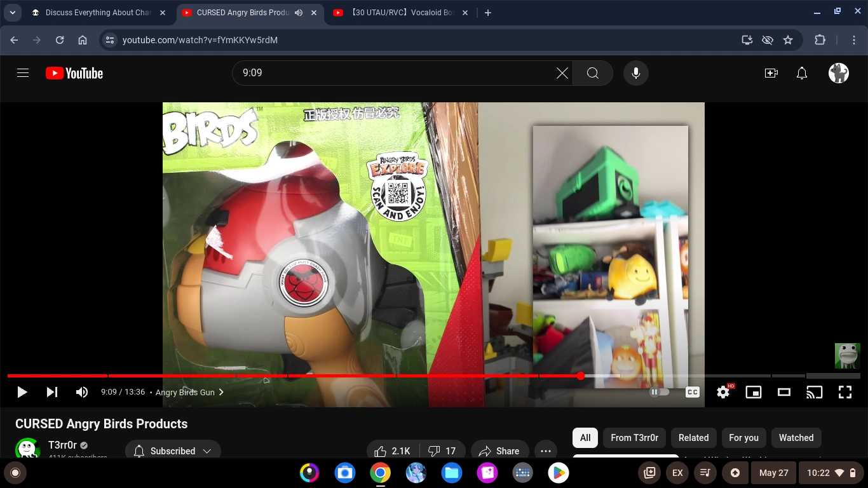Switch to theater mode
868x488 pixels.
pyautogui.click(x=783, y=392)
